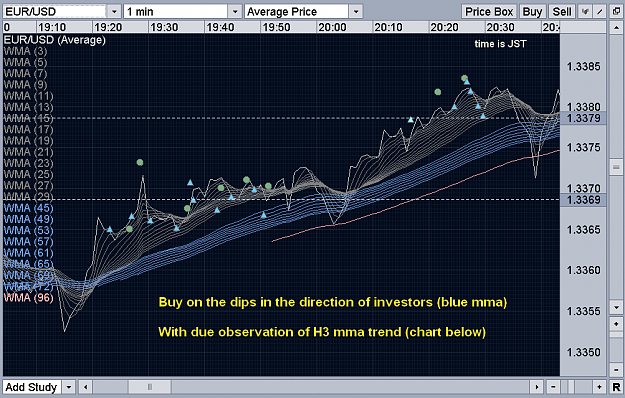Click the EUR/USD (Average) legend label
The width and height of the screenshot is (625, 398).
pos(55,40)
